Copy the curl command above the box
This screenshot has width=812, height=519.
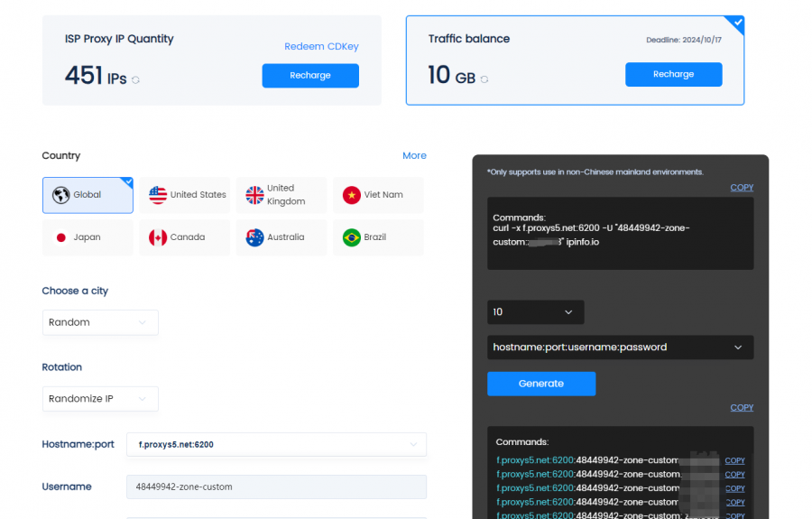pyautogui.click(x=742, y=188)
